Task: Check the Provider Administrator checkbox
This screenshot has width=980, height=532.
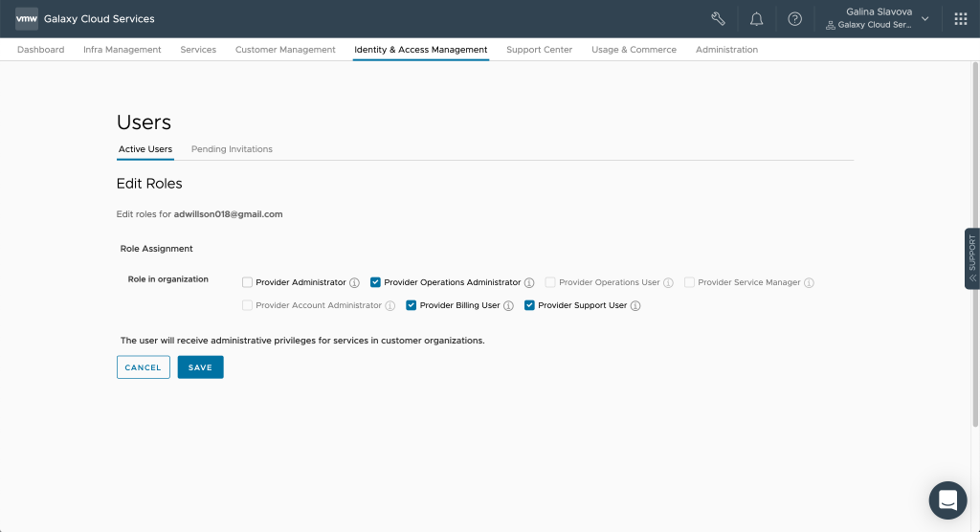Action: tap(248, 282)
